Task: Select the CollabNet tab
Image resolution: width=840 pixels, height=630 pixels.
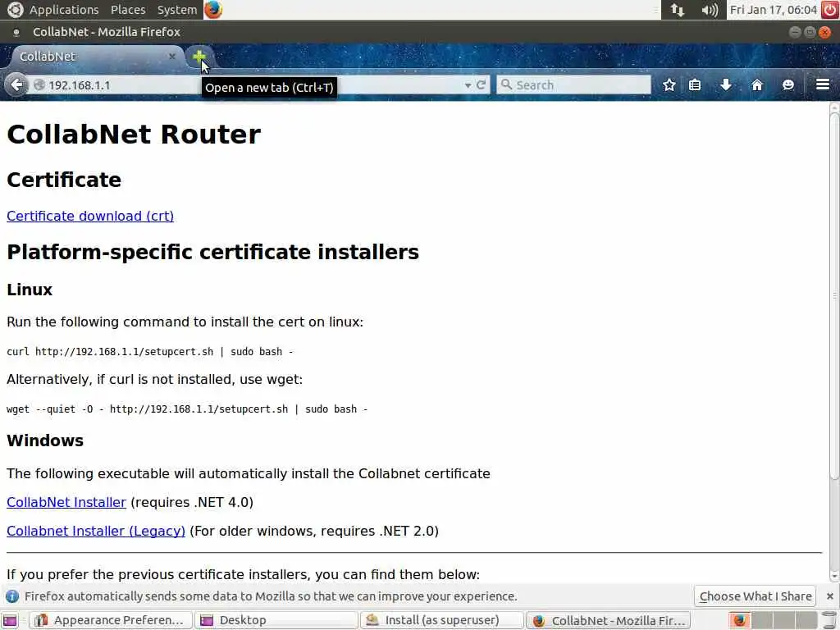Action: 97,57
